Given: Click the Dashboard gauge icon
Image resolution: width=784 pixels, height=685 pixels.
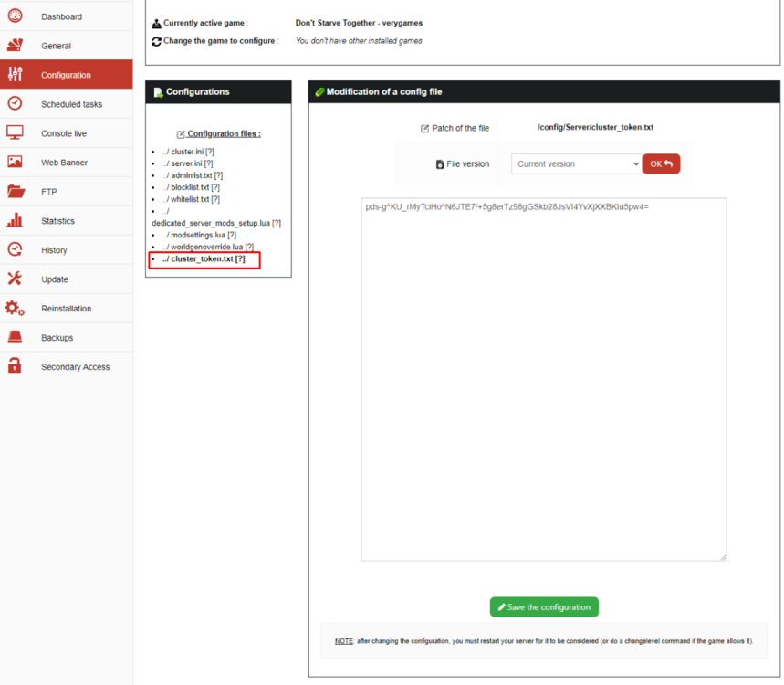Looking at the screenshot, I should (15, 16).
